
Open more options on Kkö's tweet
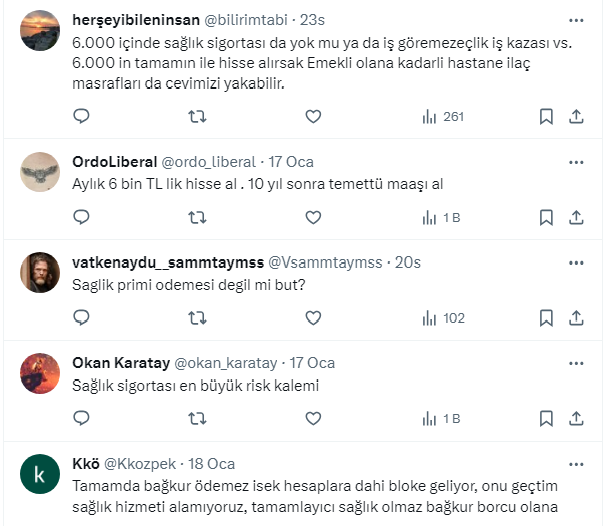575,464
